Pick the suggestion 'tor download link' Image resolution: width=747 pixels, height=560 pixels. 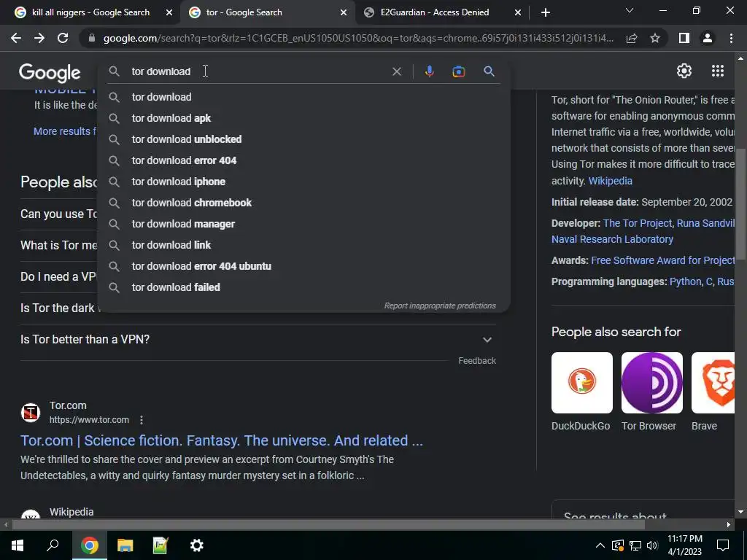click(x=304, y=245)
